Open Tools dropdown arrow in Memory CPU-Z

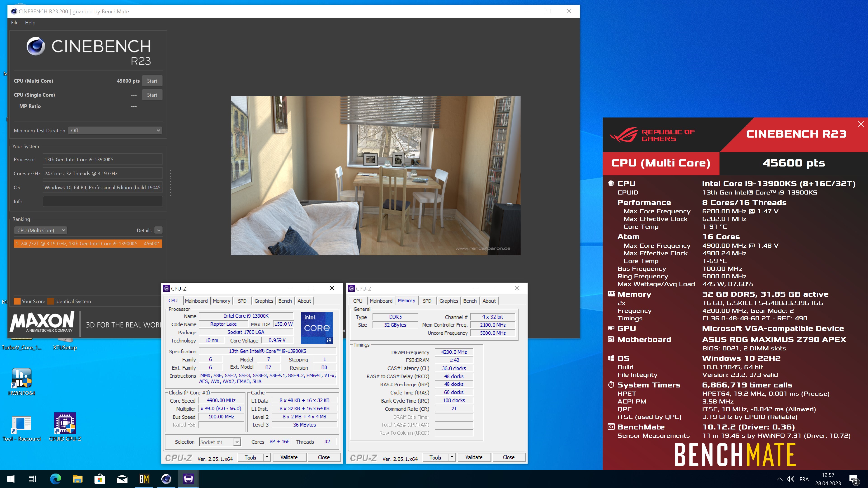pyautogui.click(x=452, y=457)
